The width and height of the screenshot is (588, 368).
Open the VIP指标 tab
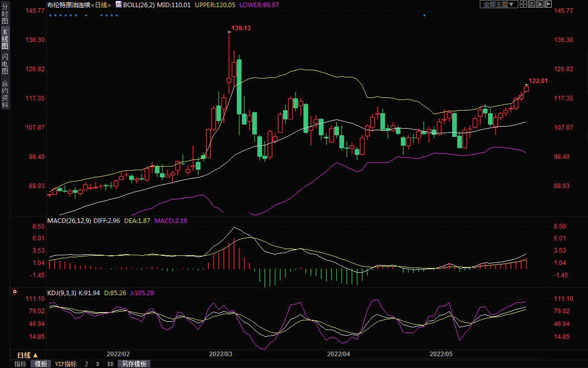pyautogui.click(x=66, y=364)
